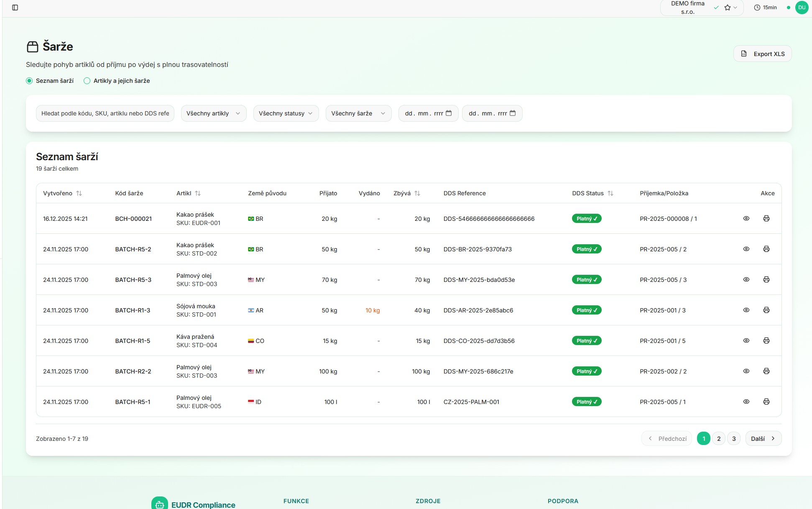The width and height of the screenshot is (812, 509).
Task: Select Artikly a jejich šarže option
Action: 87,81
